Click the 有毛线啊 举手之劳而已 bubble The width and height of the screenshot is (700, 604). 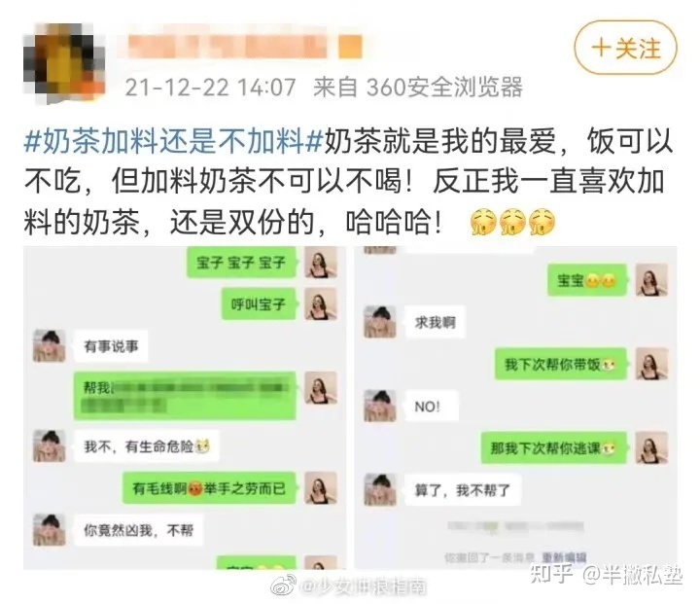point(209,488)
